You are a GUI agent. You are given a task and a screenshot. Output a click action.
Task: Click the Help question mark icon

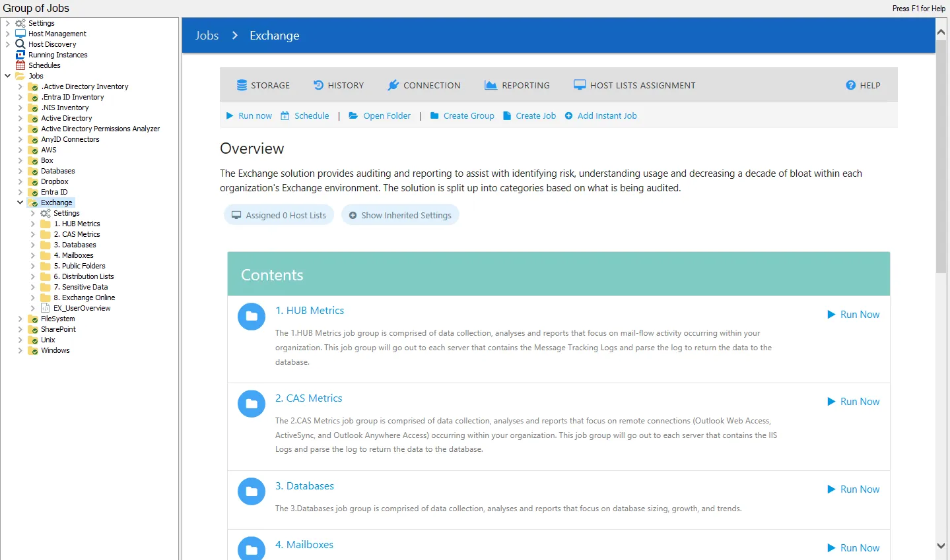click(851, 85)
